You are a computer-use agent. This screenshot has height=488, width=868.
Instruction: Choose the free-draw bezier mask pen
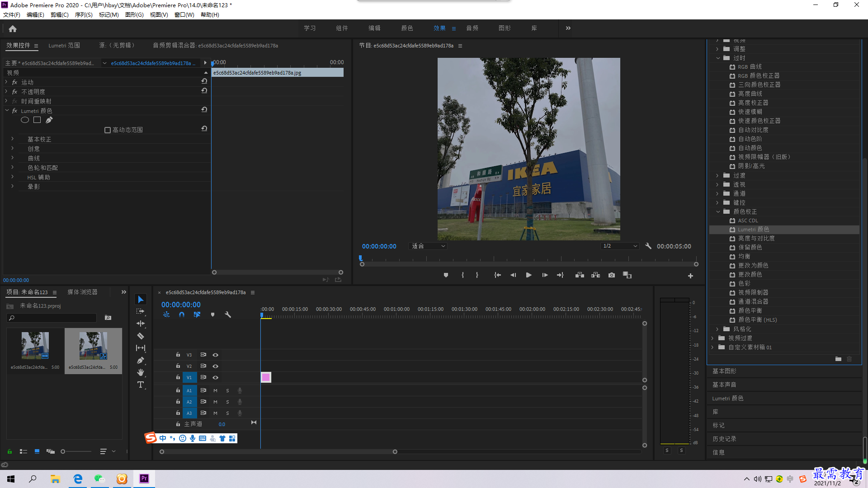click(49, 120)
